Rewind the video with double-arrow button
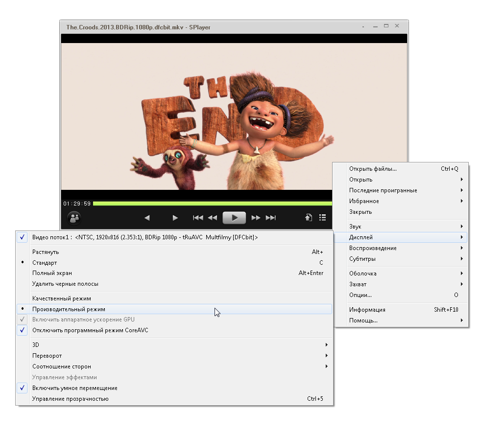The image size is (504, 434). 213,218
